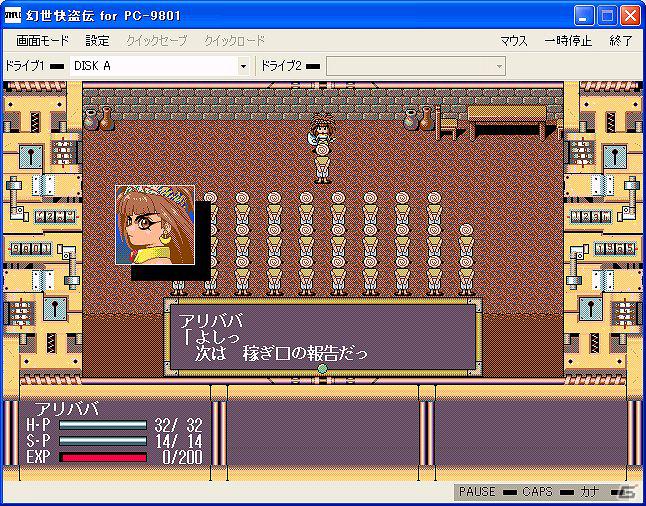Click the upper keyhole plate on right frame
The width and height of the screenshot is (646, 506).
(x=615, y=157)
